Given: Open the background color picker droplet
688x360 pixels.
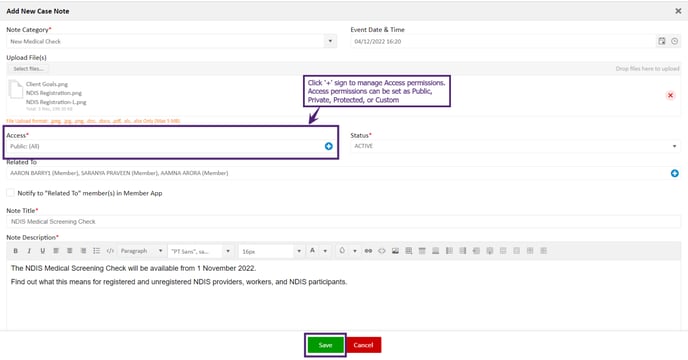Looking at the screenshot, I should (342, 251).
